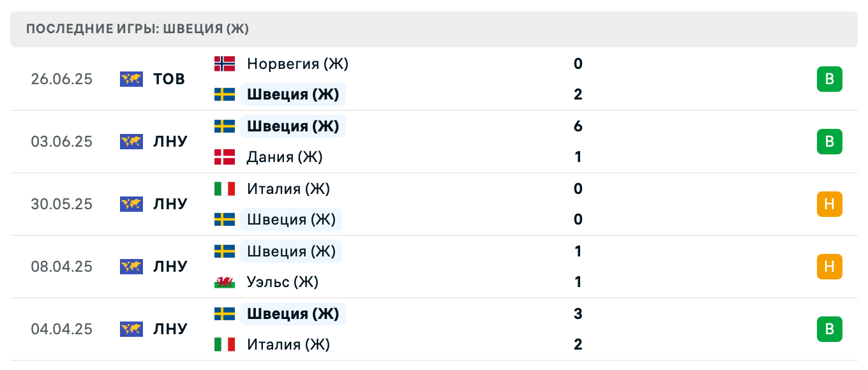Click Sweden's score 6 against Denmark
This screenshot has width=868, height=370.
click(x=578, y=126)
